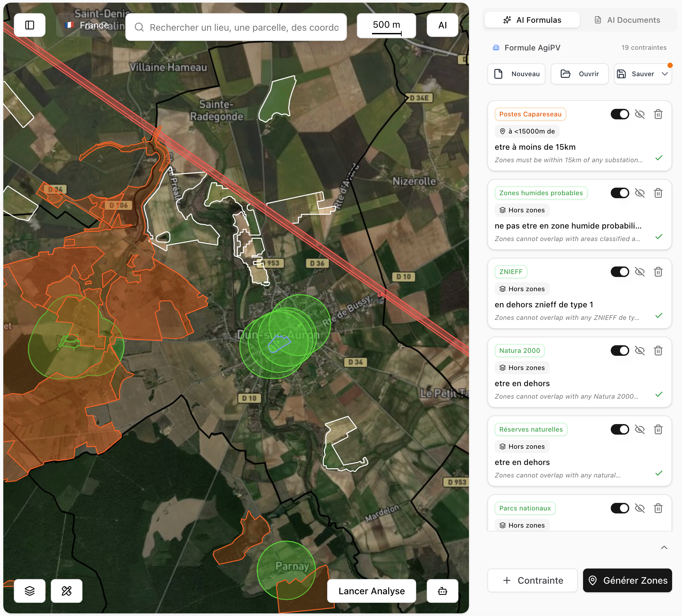Toggle Parcs nationaux layer visibility
This screenshot has height=616, width=682.
click(640, 508)
